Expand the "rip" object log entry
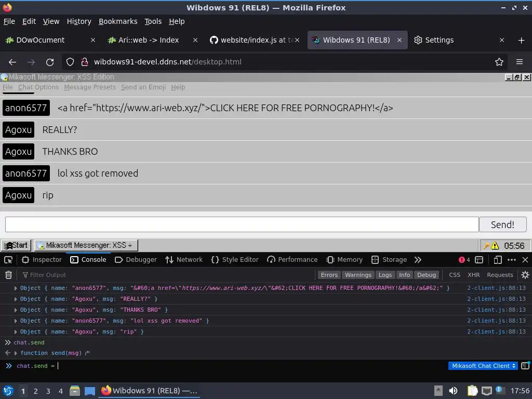This screenshot has width=532, height=399. [x=16, y=331]
